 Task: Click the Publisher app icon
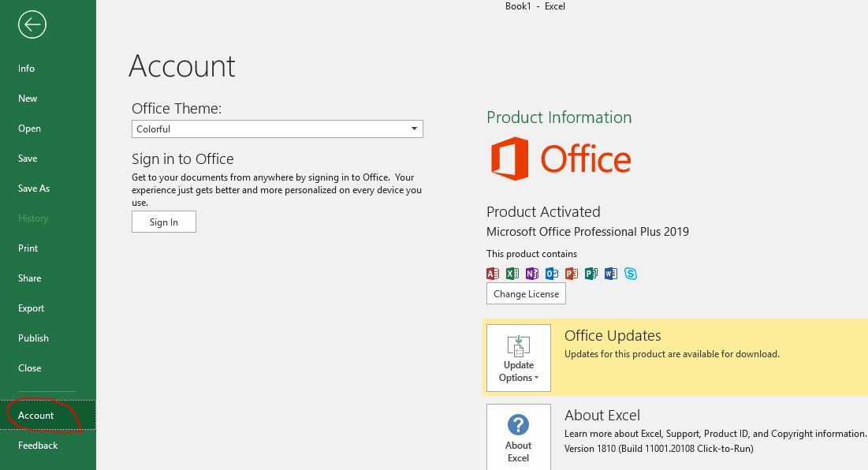coord(591,274)
